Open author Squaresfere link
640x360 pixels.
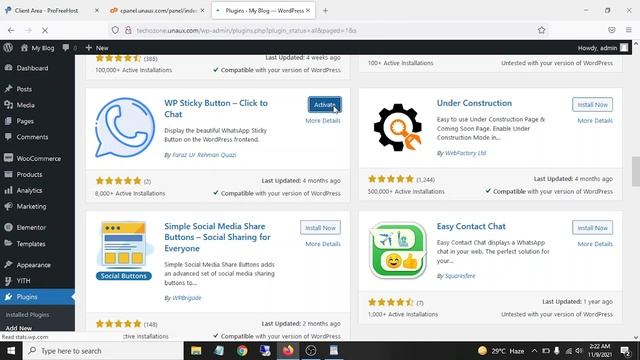click(x=460, y=276)
